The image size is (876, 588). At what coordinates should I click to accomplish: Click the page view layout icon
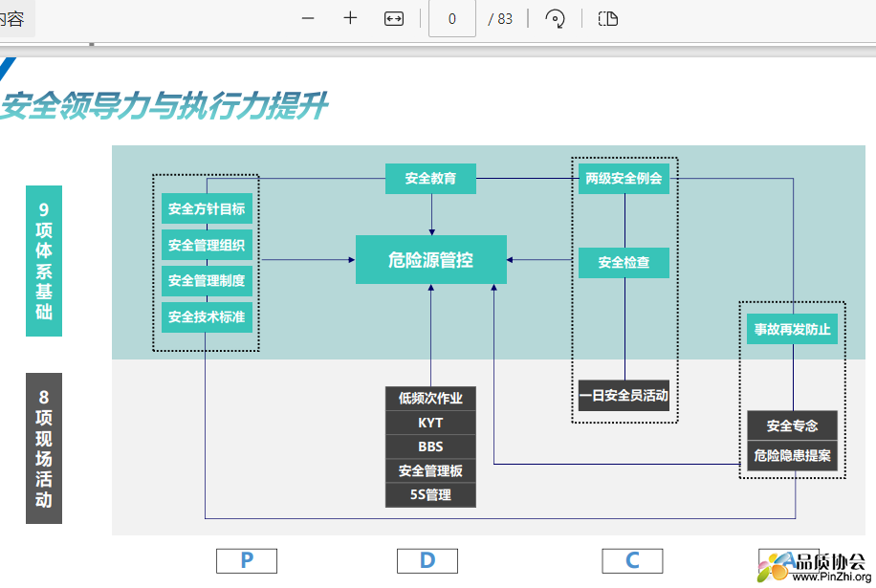coord(608,19)
